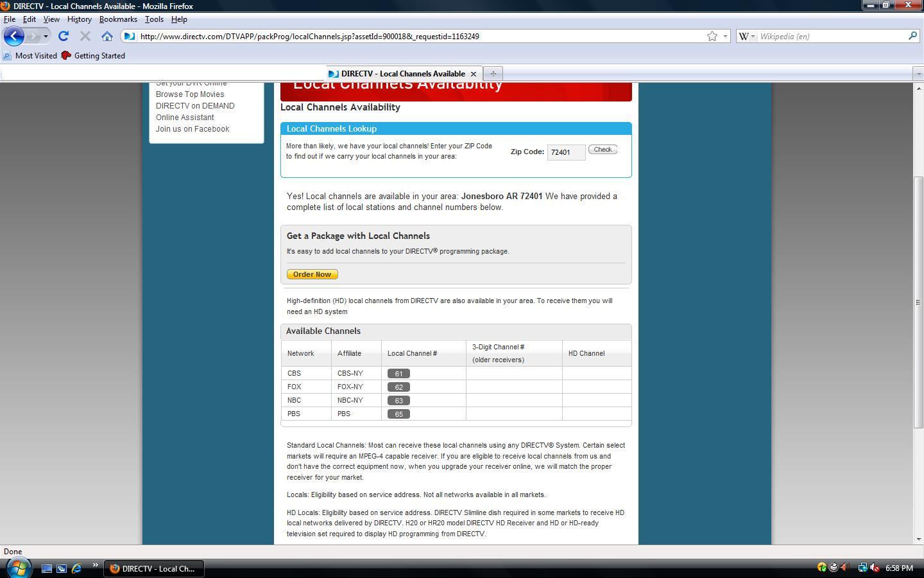
Task: Open a new tab with the plus button
Action: point(493,73)
